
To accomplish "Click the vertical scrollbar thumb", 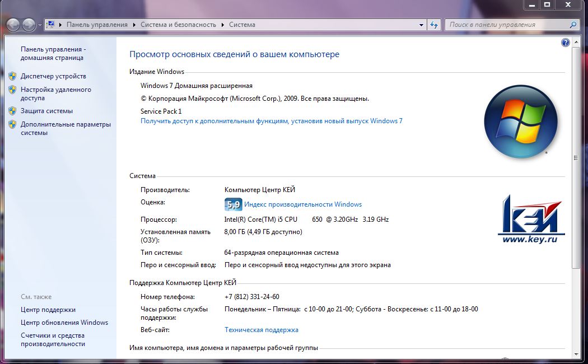I will (x=576, y=157).
